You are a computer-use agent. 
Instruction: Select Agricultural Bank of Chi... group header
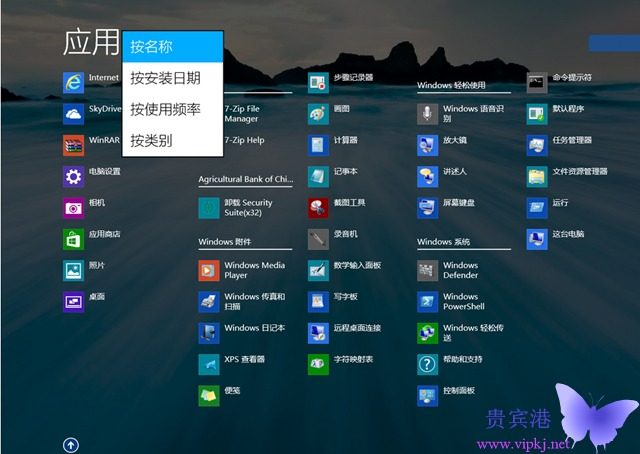coord(245,179)
